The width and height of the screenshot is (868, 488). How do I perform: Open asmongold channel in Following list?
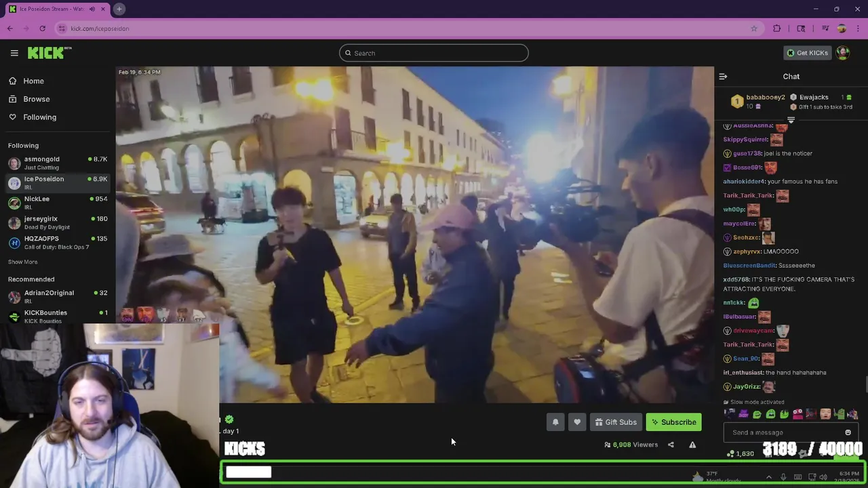pos(58,163)
